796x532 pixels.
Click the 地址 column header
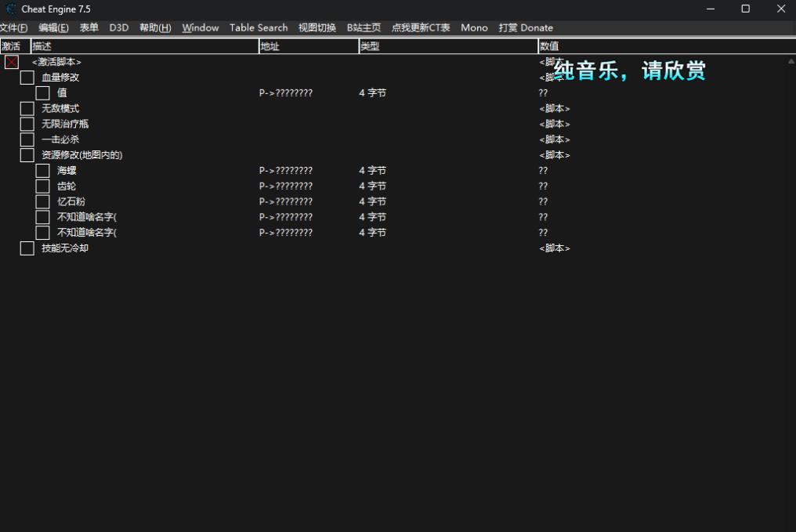tap(309, 46)
